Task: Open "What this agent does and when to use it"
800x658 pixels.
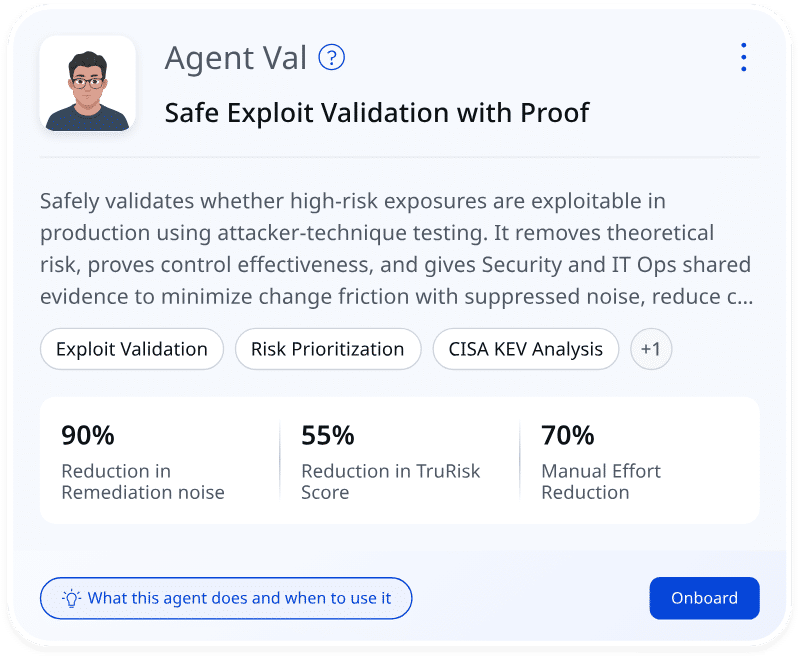Action: coord(226,598)
